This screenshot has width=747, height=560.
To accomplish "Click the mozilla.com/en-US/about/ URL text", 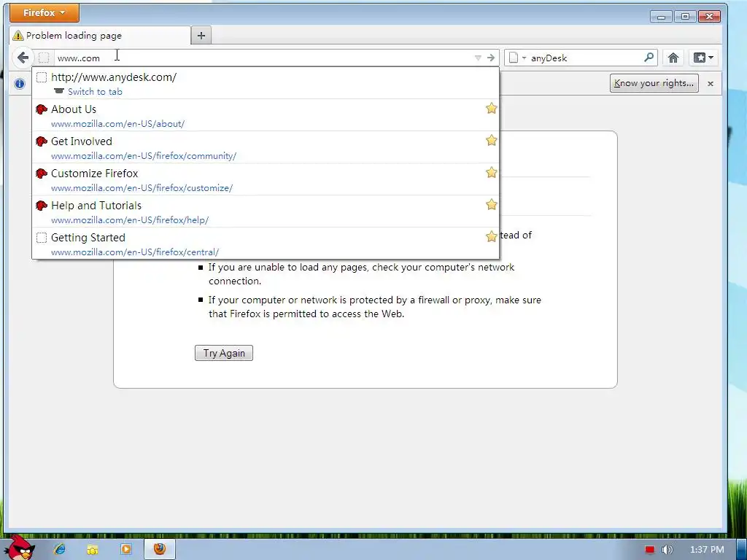I will point(117,124).
